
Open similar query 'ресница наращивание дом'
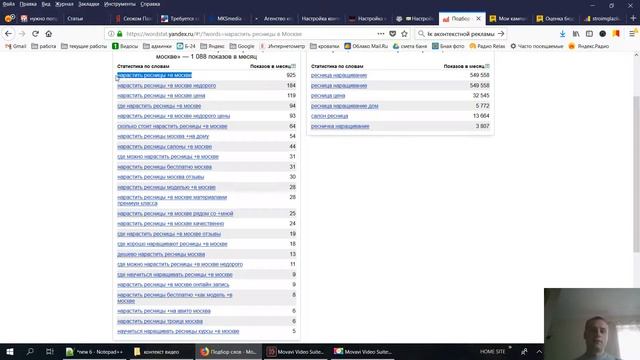tap(344, 106)
